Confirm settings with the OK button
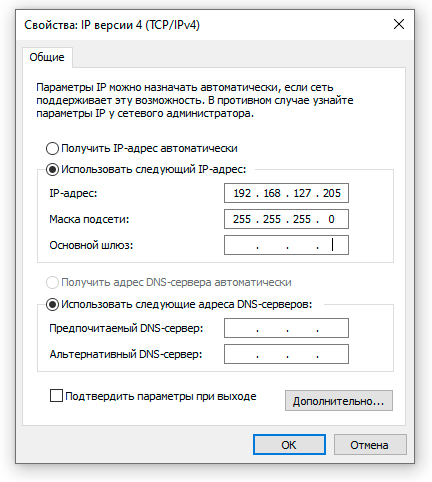Image resolution: width=432 pixels, height=482 pixels. pos(289,445)
